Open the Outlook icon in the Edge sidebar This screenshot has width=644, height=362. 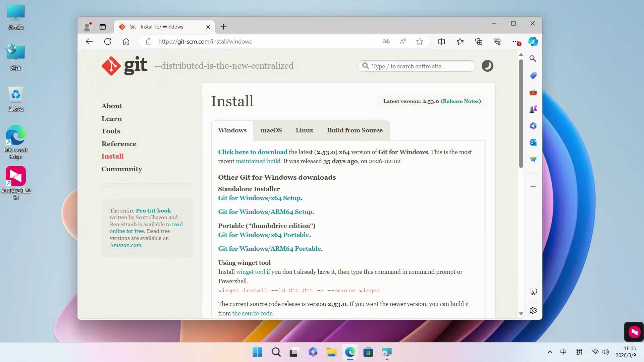click(x=533, y=143)
